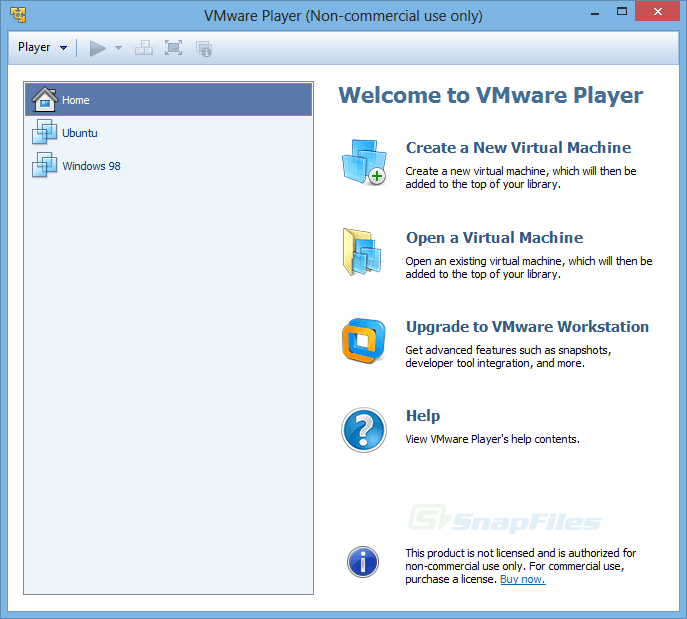Click the Create a New Virtual Machine icon
This screenshot has width=687, height=619.
364,162
